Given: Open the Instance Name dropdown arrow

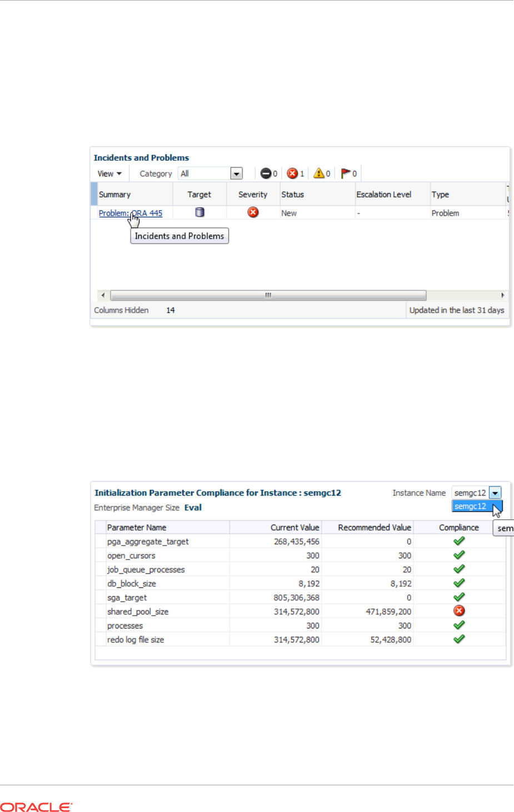Looking at the screenshot, I should (495, 493).
